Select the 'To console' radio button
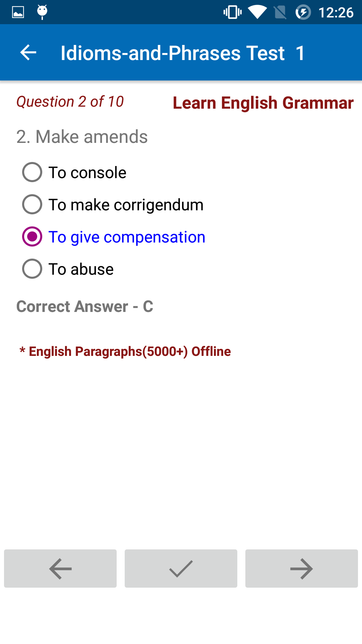 [x=32, y=172]
